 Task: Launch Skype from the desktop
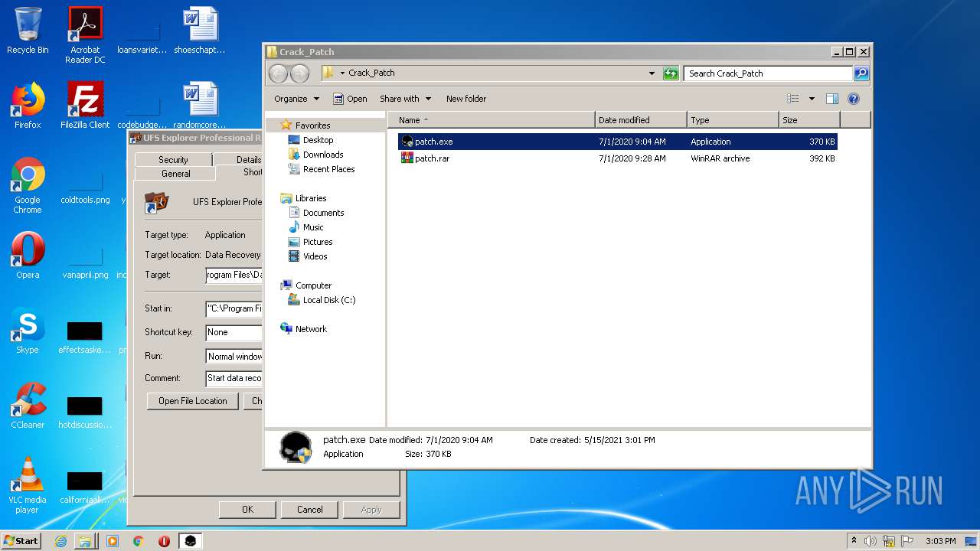point(28,331)
